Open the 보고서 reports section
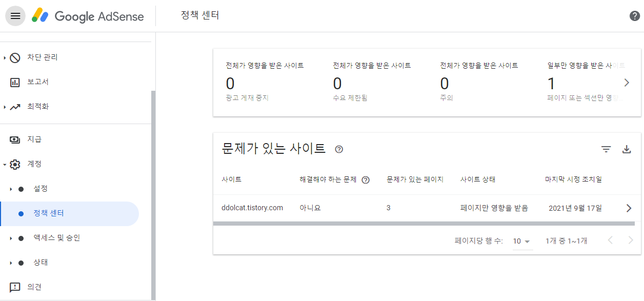Image resolution: width=644 pixels, height=301 pixels. point(38,82)
